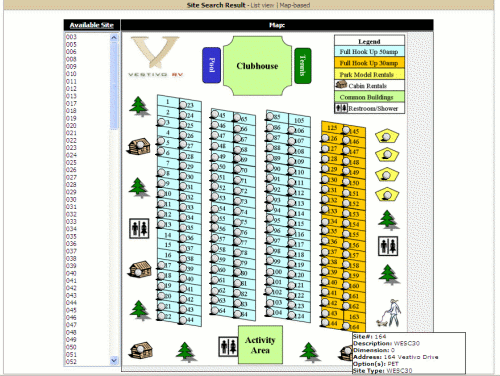Select site 017 in the list
The height and width of the screenshot is (376, 500).
coord(71,103)
